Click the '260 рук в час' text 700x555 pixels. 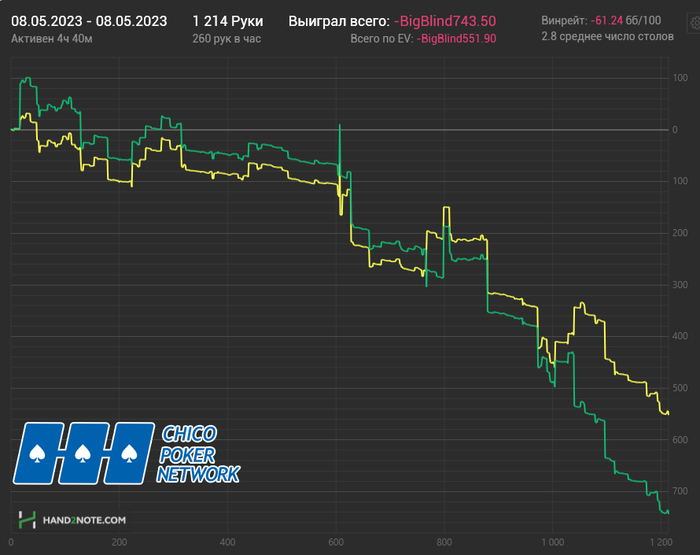click(x=227, y=39)
